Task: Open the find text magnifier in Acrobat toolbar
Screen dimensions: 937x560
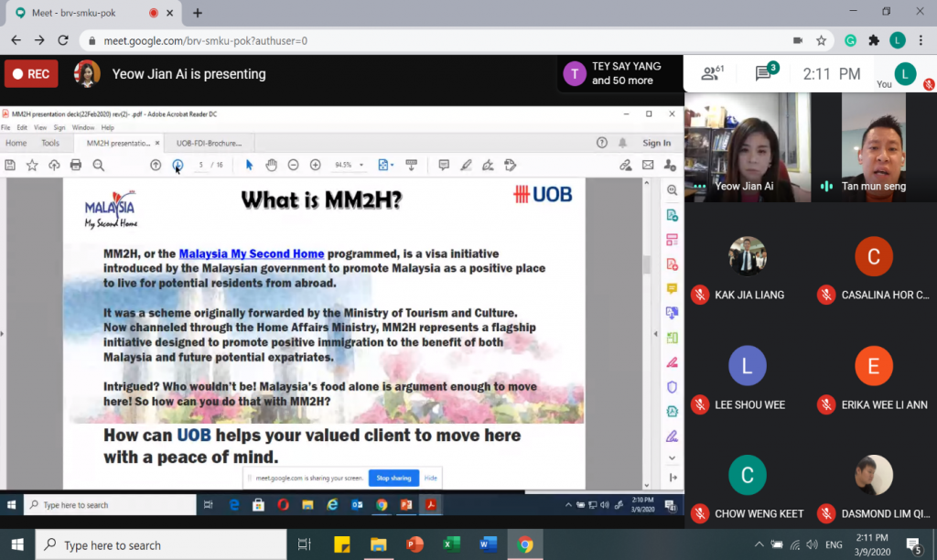Action: pyautogui.click(x=99, y=165)
